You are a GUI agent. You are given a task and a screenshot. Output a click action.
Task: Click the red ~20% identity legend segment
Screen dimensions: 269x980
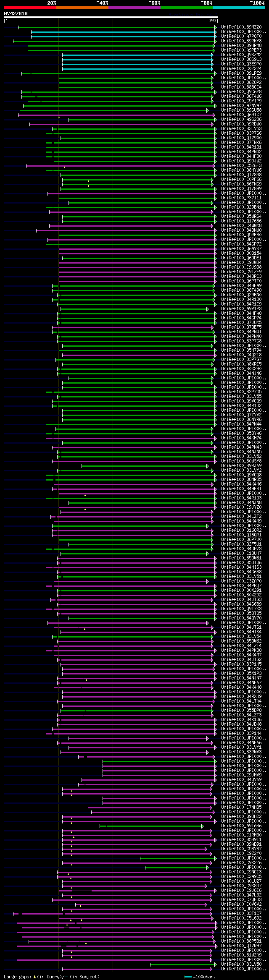(30, 8)
